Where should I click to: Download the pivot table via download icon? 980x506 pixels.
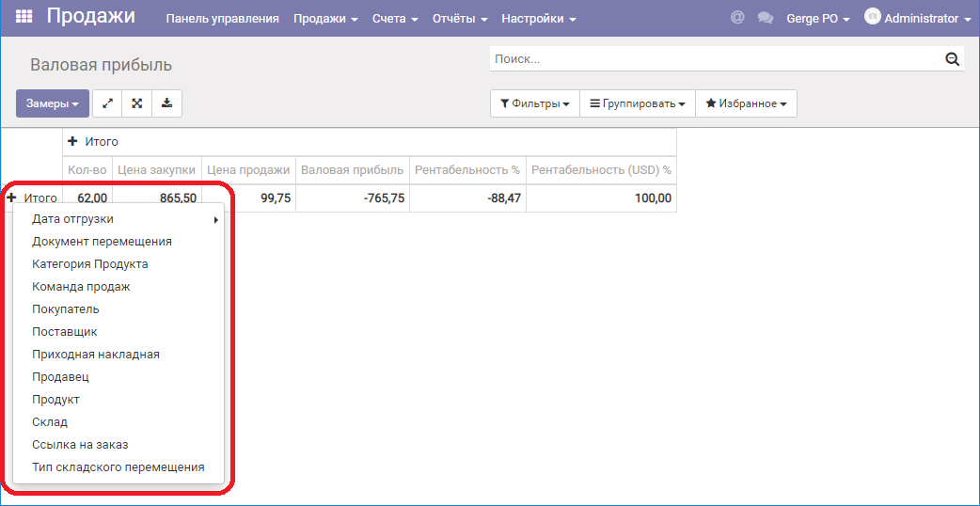[x=166, y=103]
